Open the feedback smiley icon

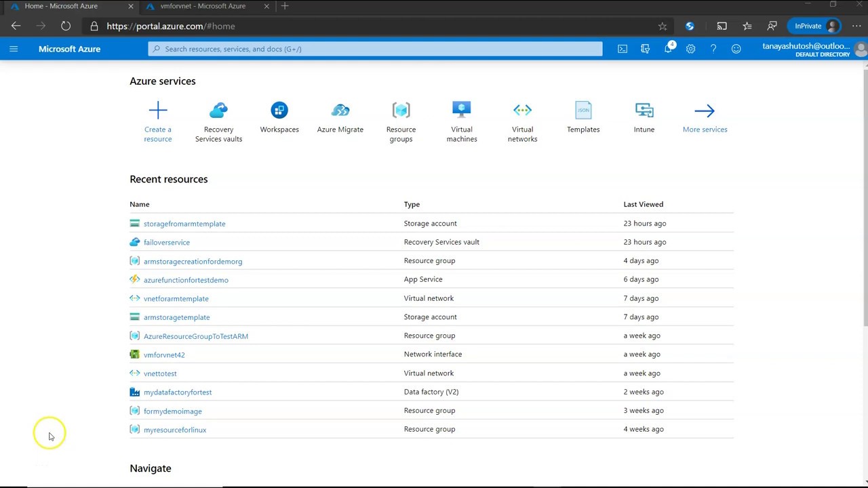[736, 49]
